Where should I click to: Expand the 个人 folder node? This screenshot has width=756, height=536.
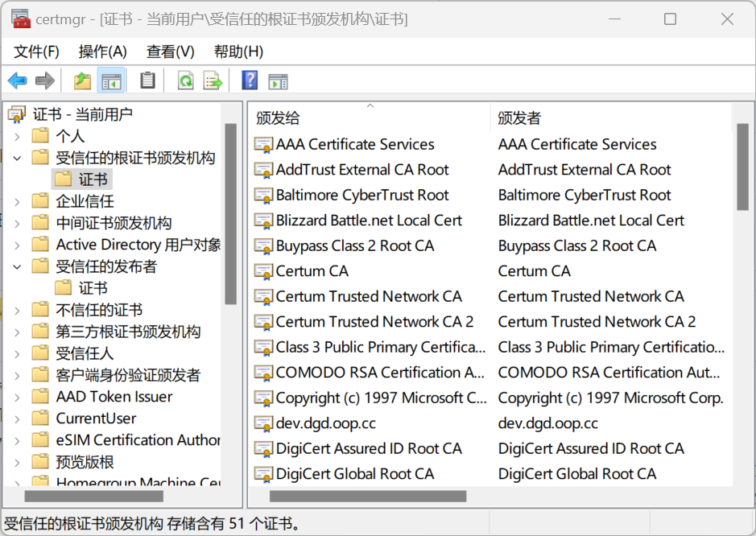click(x=18, y=136)
